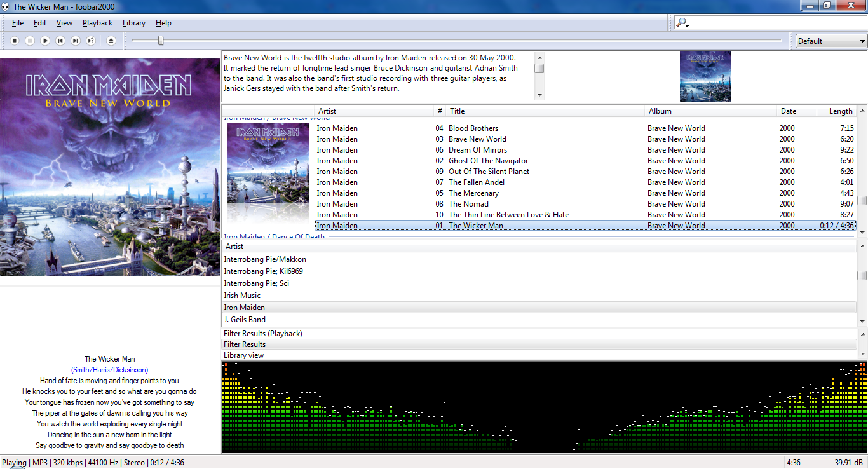The width and height of the screenshot is (868, 469).
Task: Select Irish Music in artist filter
Action: click(539, 296)
